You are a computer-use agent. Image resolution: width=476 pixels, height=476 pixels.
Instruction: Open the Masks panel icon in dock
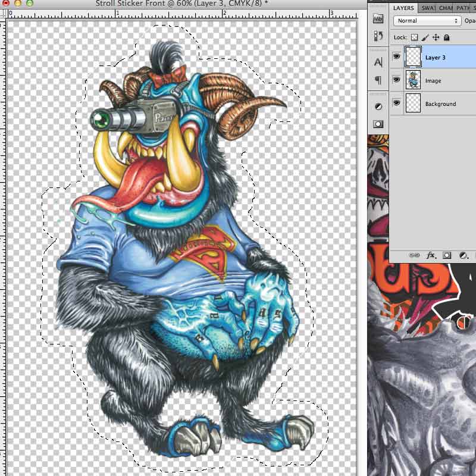point(378,124)
